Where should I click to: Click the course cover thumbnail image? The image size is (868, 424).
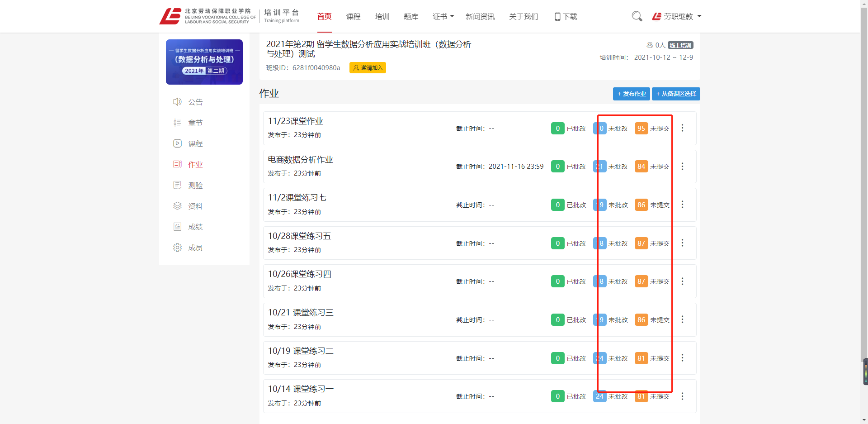pos(204,62)
